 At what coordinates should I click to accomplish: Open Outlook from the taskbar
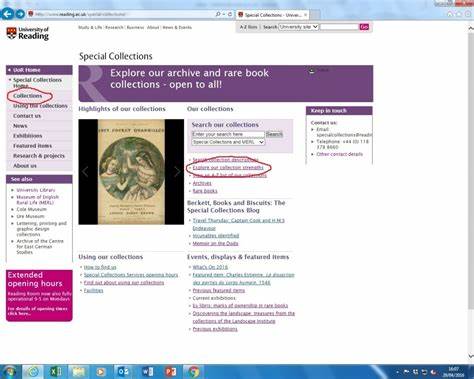click(x=124, y=371)
